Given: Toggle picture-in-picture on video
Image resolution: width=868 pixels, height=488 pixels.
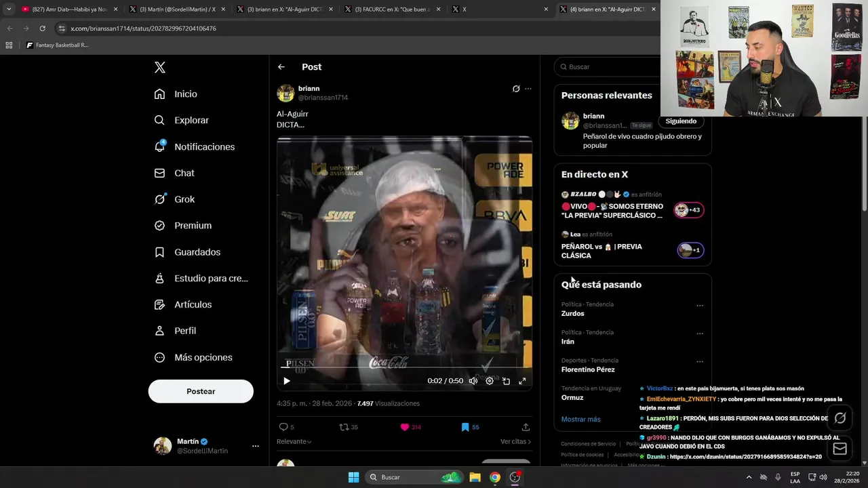Looking at the screenshot, I should click(506, 381).
